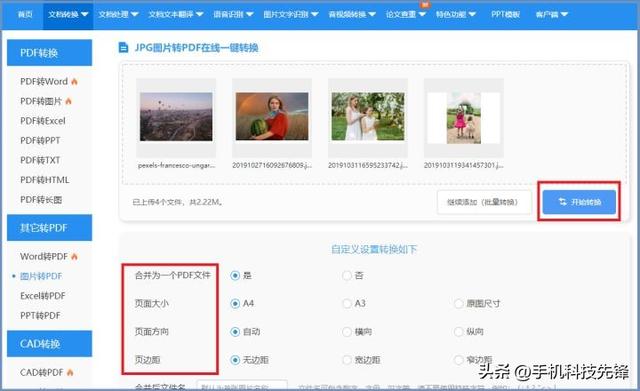Click the flame icon beside PDF转图片

[68, 101]
